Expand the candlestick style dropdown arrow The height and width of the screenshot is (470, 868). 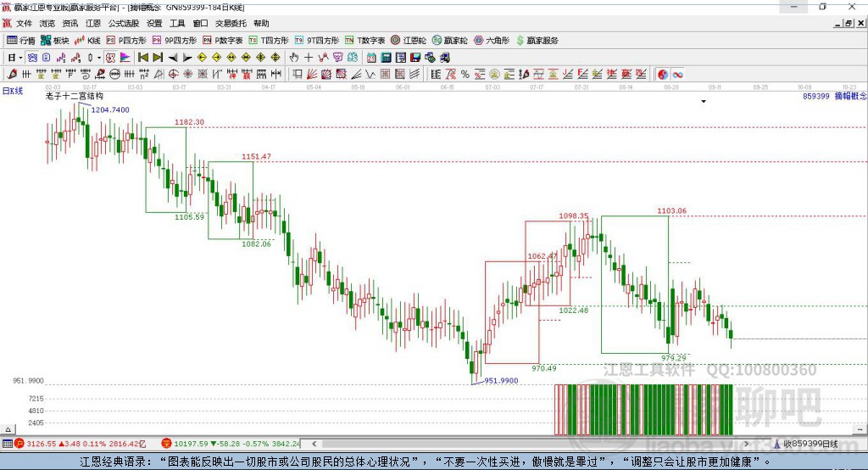99,58
